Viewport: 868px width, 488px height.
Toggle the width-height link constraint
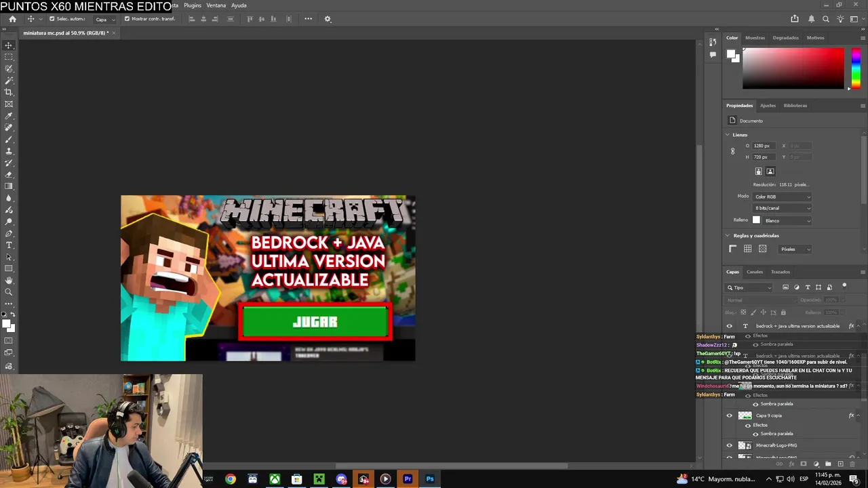(732, 151)
